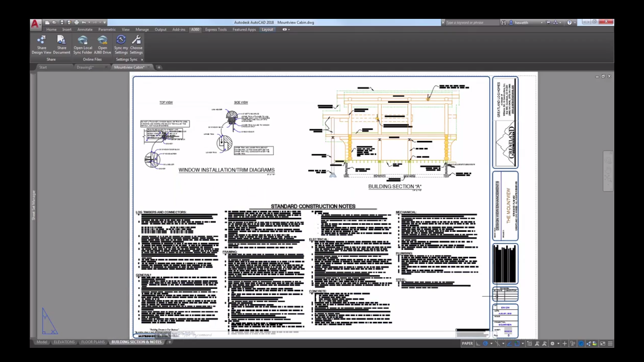Image resolution: width=644 pixels, height=362 pixels.
Task: Open Settings Sync panel launcher arrow
Action: click(x=142, y=59)
